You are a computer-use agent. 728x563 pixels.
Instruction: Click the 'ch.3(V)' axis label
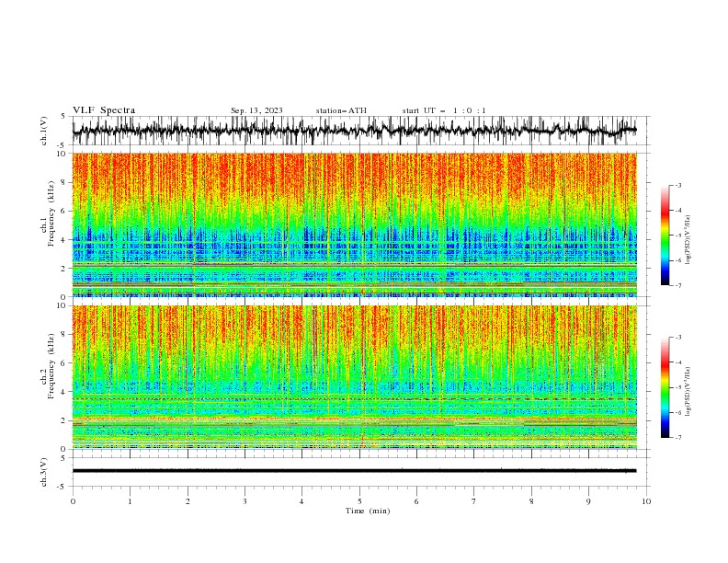point(44,472)
